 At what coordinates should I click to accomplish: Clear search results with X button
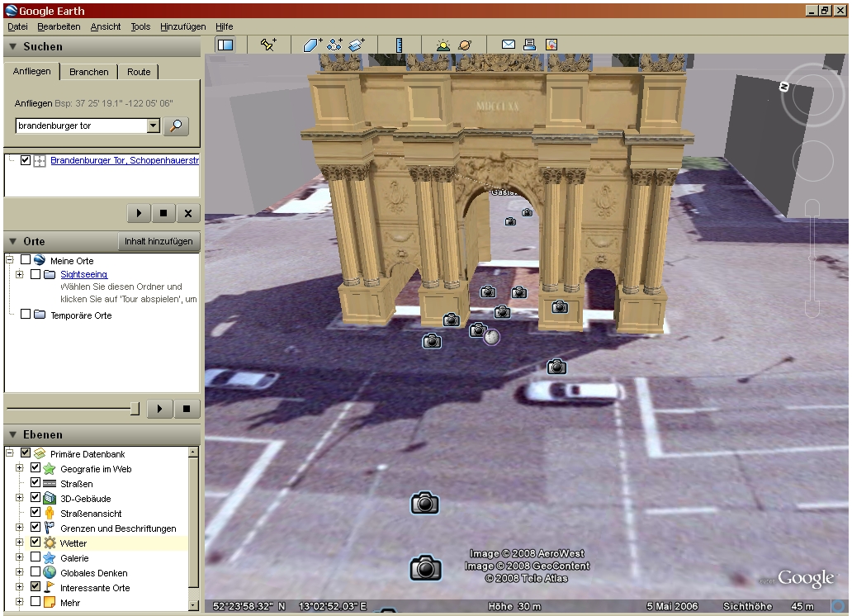188,213
